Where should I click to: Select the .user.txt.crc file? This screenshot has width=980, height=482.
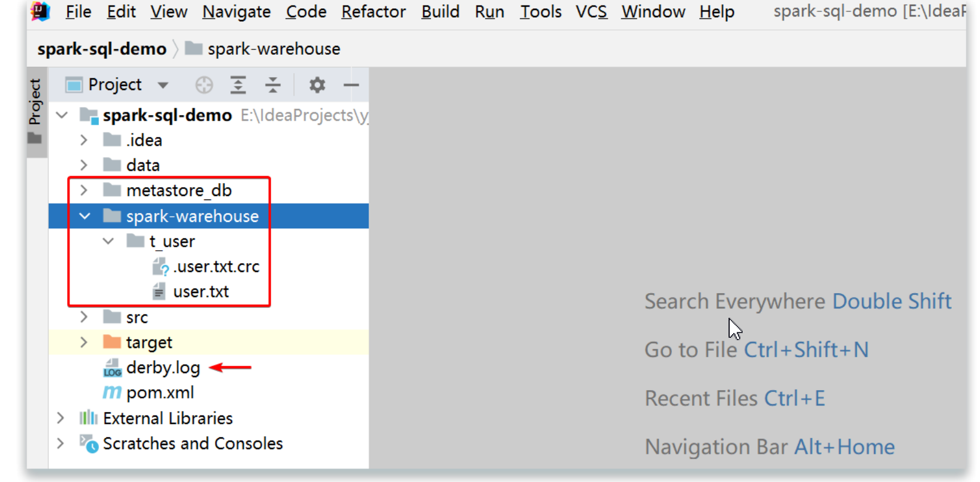(216, 267)
